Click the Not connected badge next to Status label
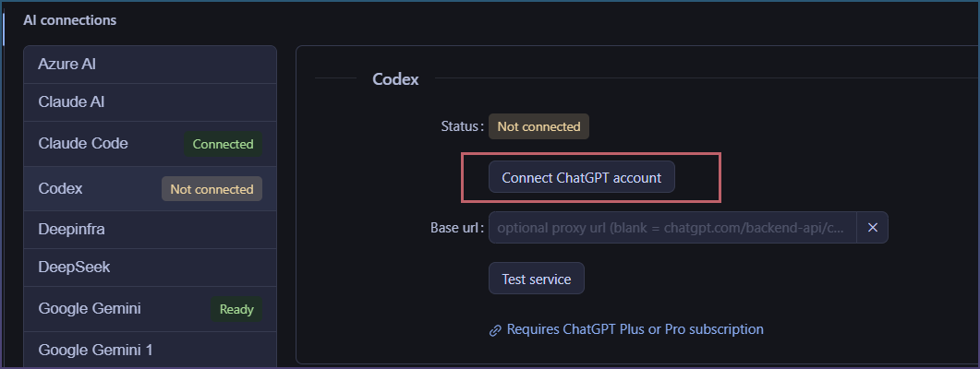Image resolution: width=980 pixels, height=369 pixels. [538, 126]
